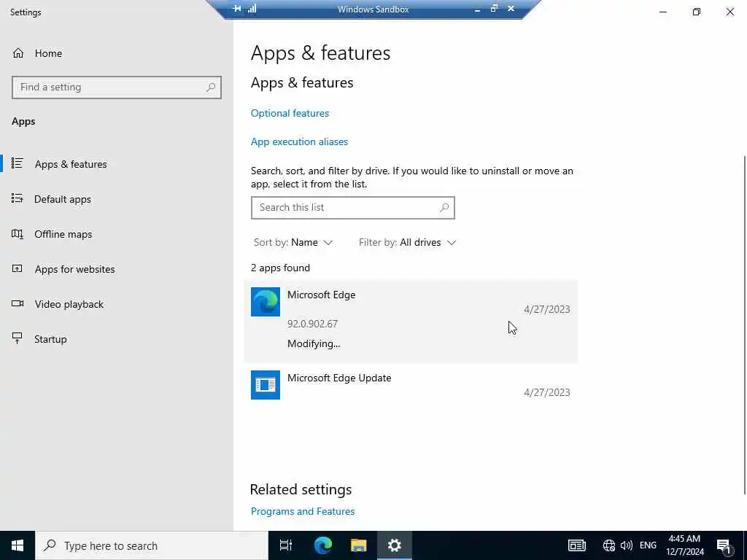Open Optional features link
The image size is (747, 560).
point(290,113)
